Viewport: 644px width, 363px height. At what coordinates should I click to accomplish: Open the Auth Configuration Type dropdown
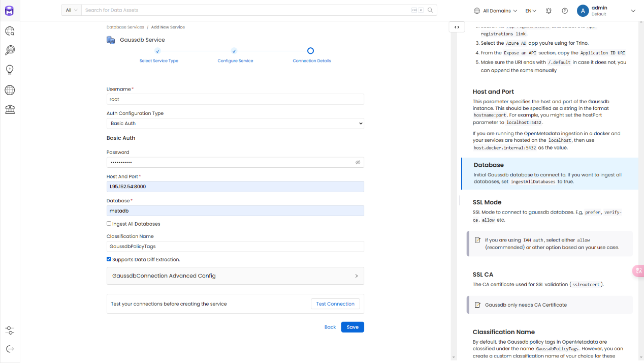[x=235, y=124]
